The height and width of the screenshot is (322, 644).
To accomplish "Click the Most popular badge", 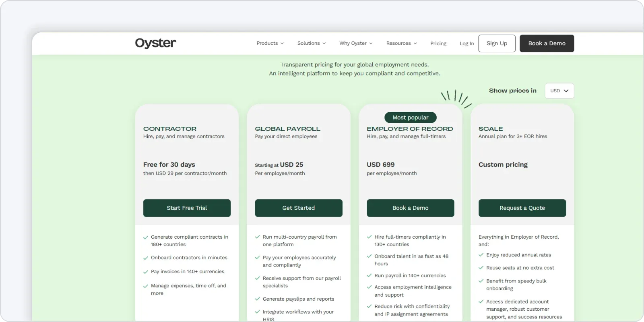I will point(411,118).
